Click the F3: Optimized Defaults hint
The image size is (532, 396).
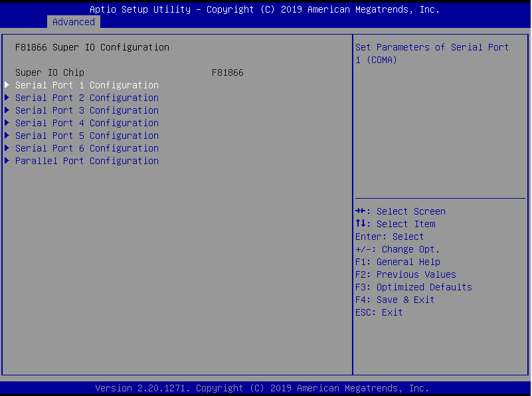point(413,287)
